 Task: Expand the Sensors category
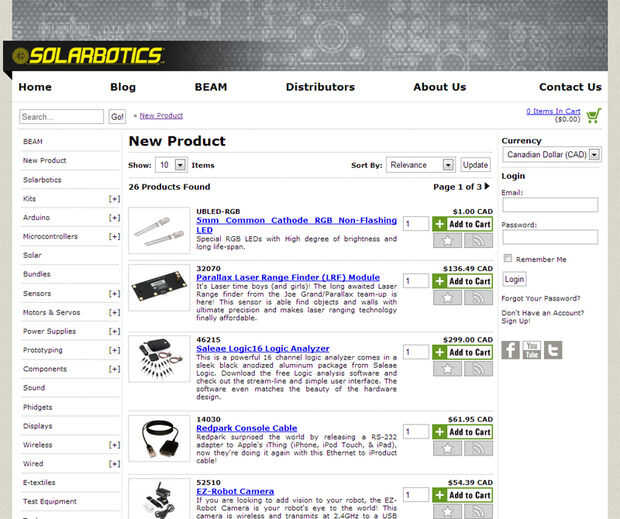tap(114, 294)
